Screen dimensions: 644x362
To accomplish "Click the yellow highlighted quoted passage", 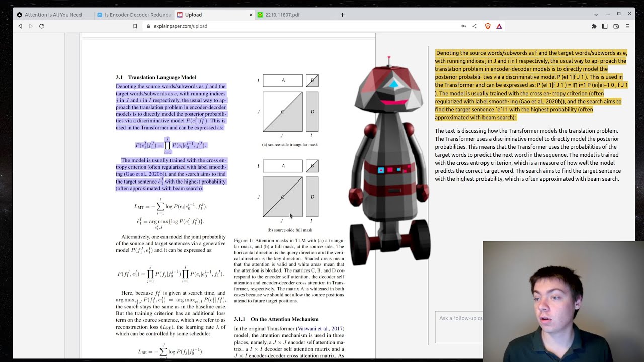I will click(531, 85).
